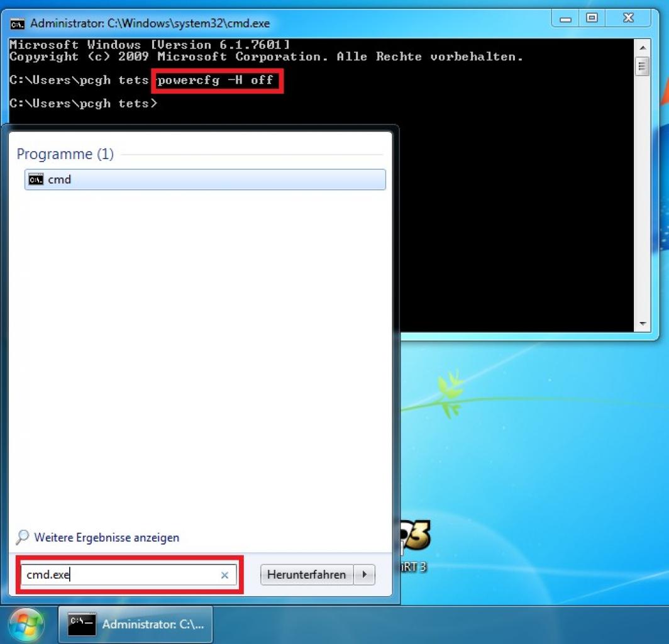Click the Copyright 2009 Microsoft line
Screen dimensions: 669x644
266,57
